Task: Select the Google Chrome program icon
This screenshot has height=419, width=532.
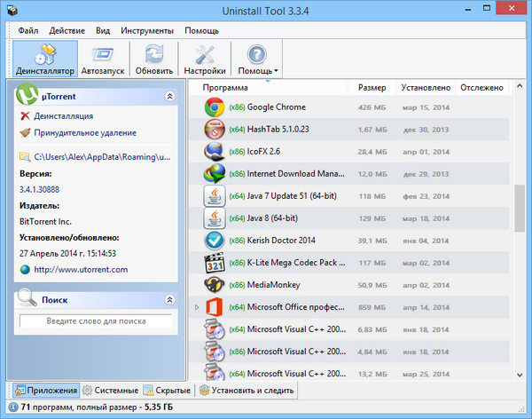Action: pos(214,107)
